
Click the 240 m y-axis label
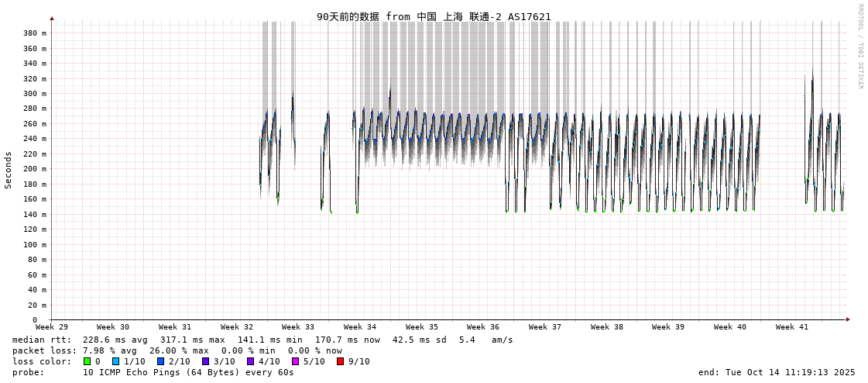coord(35,139)
